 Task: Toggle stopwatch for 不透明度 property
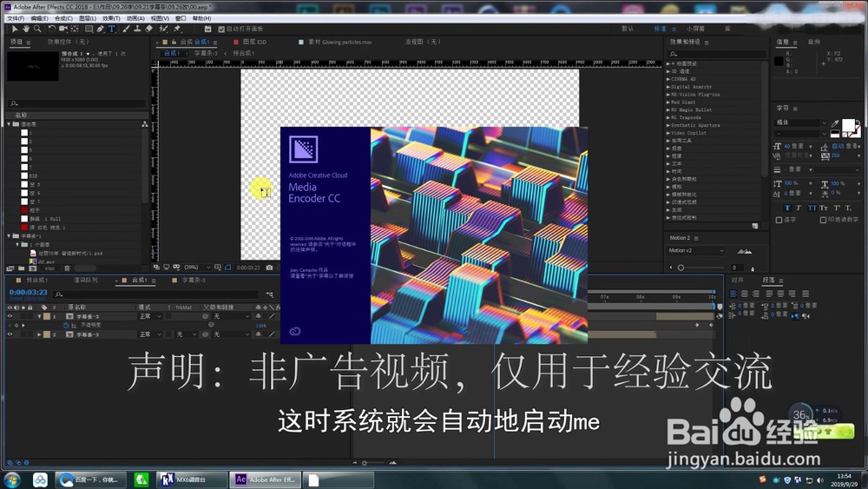[66, 325]
